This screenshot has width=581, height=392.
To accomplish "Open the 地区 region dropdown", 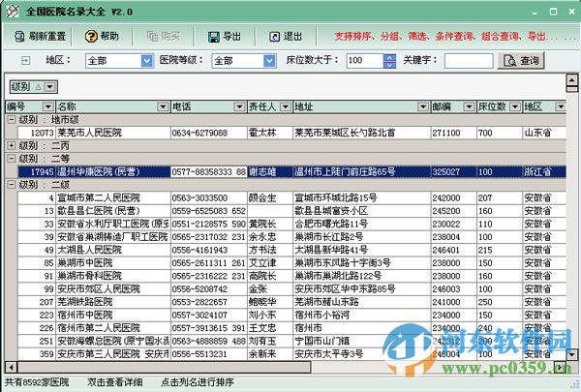I will pyautogui.click(x=147, y=60).
